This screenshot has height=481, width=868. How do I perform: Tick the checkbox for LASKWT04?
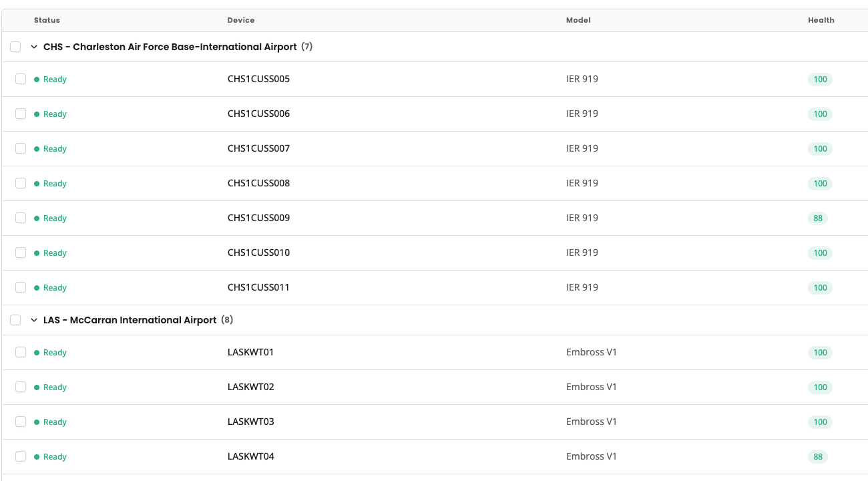(21, 456)
